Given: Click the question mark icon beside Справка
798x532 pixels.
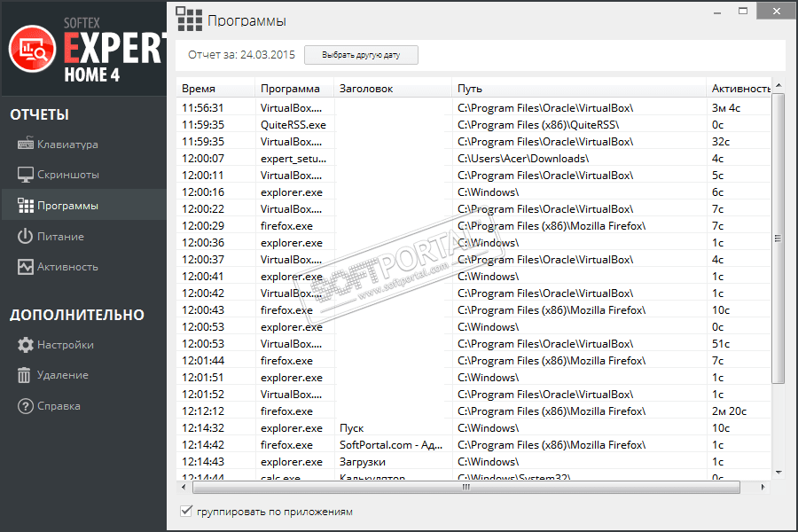Looking at the screenshot, I should tap(26, 406).
